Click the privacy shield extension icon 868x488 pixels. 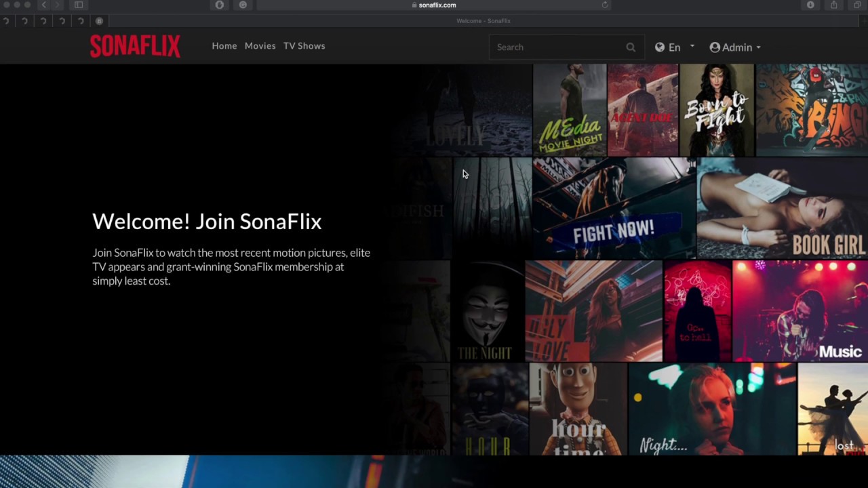click(219, 5)
